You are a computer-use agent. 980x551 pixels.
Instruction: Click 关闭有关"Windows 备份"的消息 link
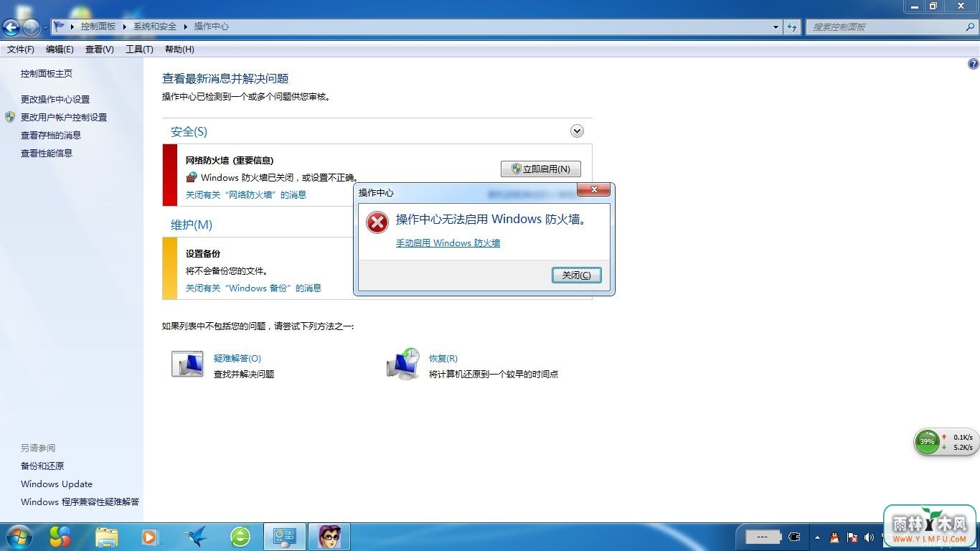pos(253,288)
